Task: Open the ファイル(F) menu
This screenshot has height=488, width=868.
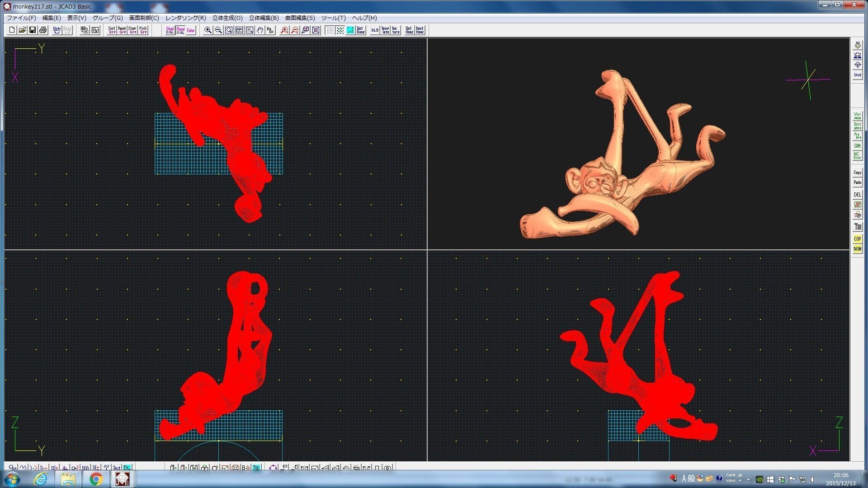Action: tap(21, 18)
